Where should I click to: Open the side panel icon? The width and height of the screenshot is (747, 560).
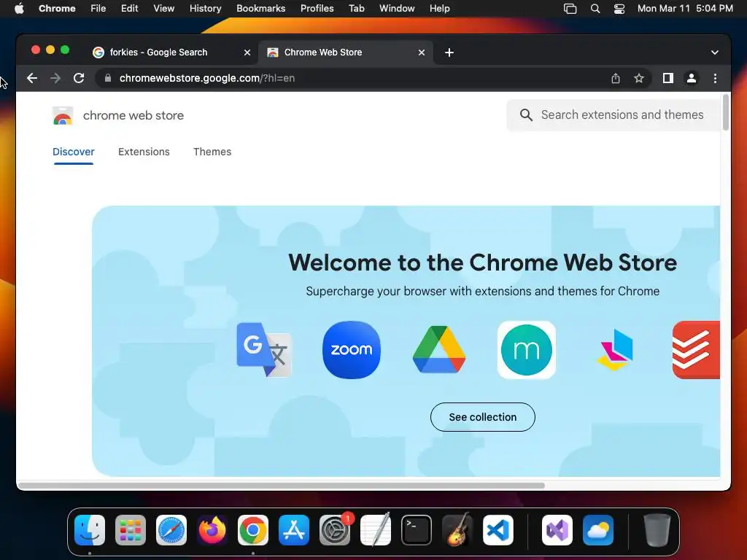tap(668, 78)
